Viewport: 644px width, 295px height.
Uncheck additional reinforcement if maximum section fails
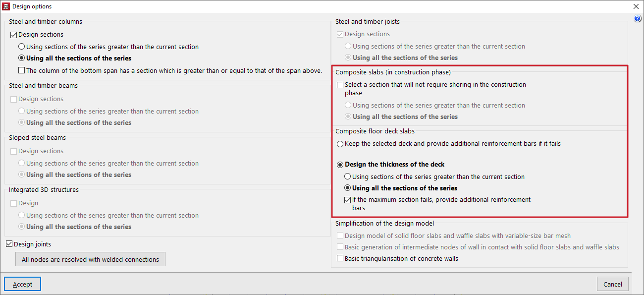coord(348,200)
